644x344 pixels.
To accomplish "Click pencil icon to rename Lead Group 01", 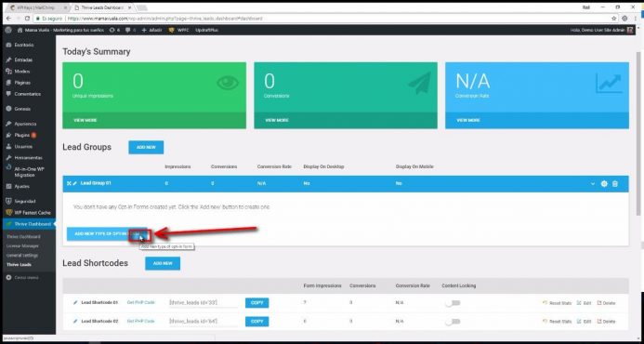I will tap(74, 183).
